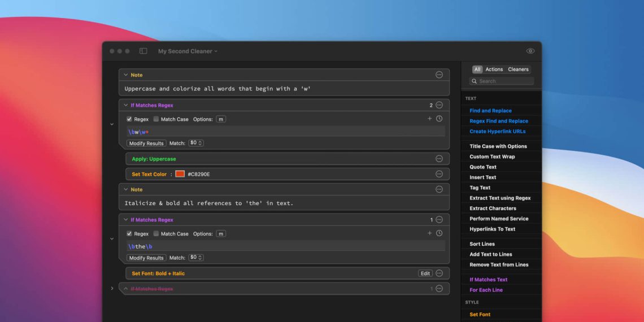Click the plus icon in first regex block
Viewport: 644px width, 322px height.
tap(429, 119)
